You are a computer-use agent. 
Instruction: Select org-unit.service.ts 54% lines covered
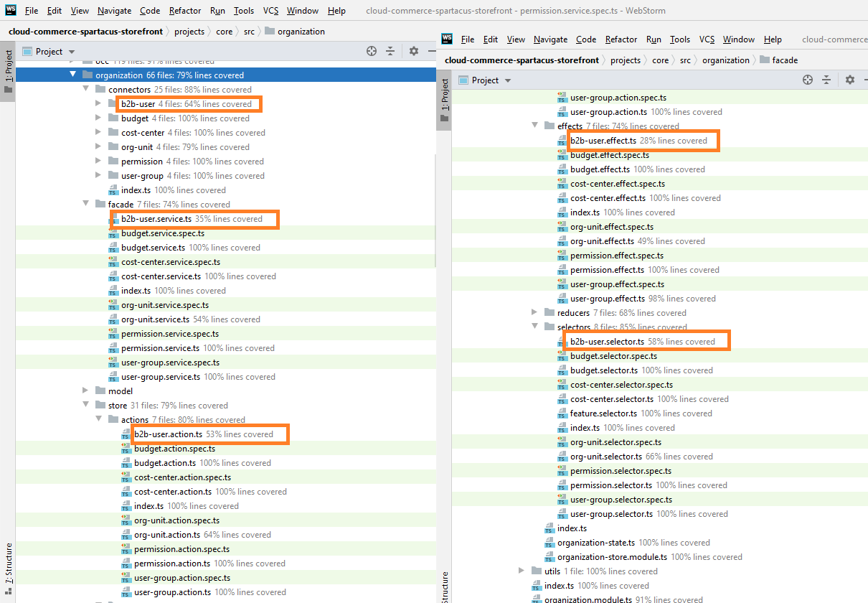[x=191, y=319]
